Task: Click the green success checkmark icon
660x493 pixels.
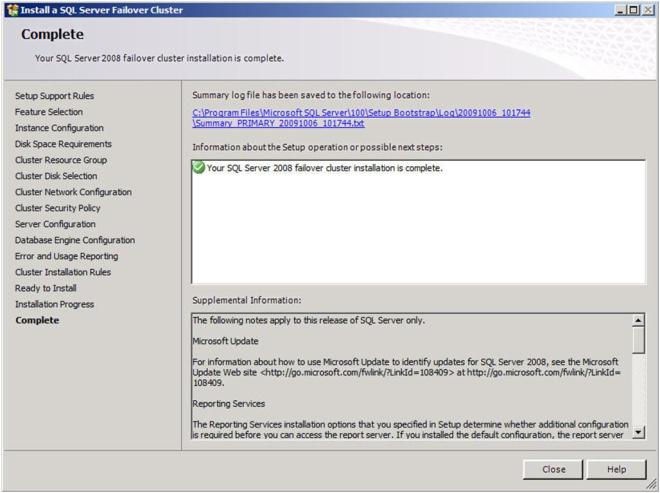Action: click(x=199, y=168)
